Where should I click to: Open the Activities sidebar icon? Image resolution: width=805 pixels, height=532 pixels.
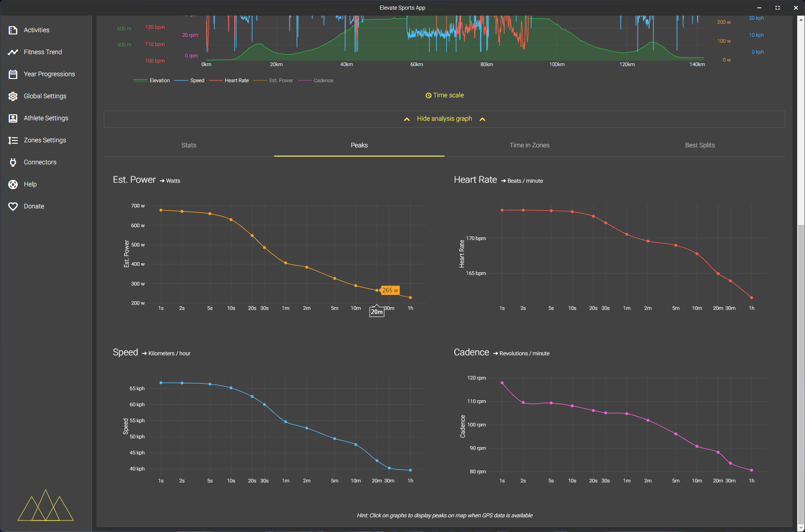[x=13, y=30]
